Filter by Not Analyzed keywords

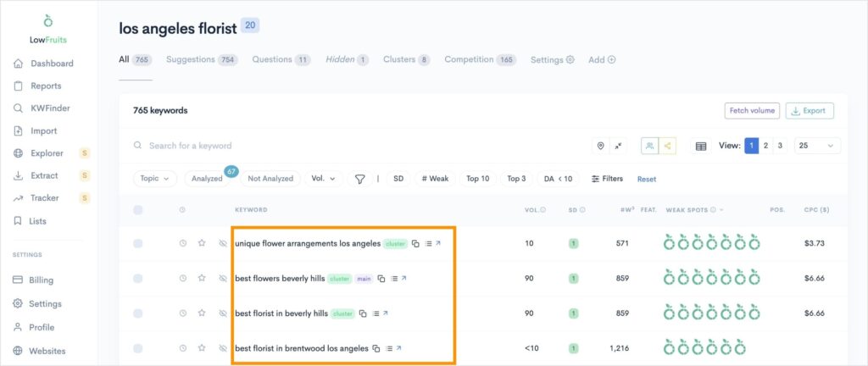point(270,179)
